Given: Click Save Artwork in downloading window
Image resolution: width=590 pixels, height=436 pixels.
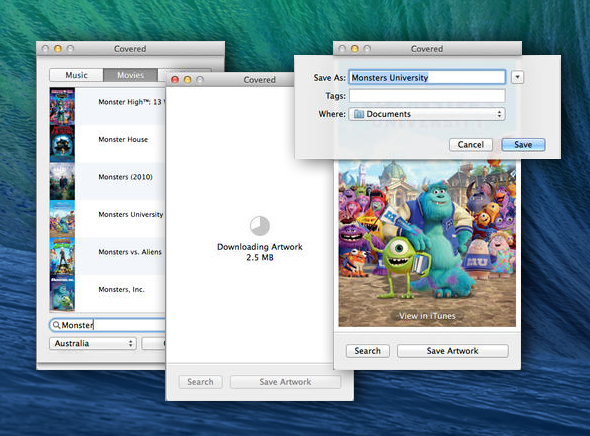Looking at the screenshot, I should 285,382.
